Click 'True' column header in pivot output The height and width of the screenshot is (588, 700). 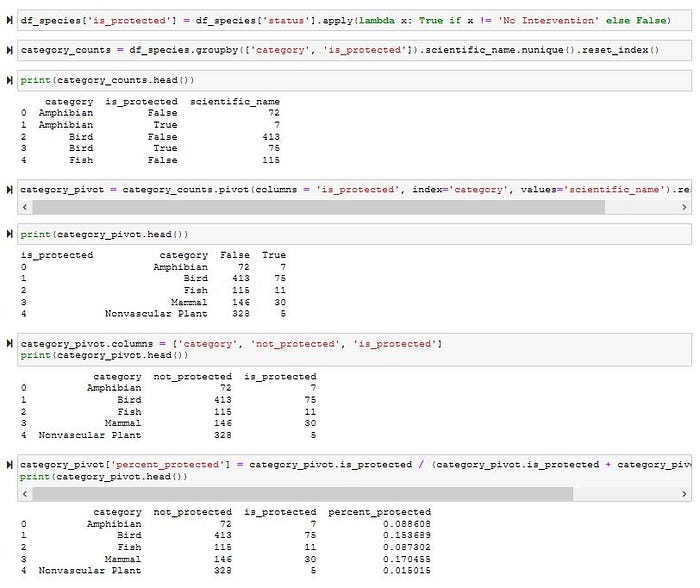pyautogui.click(x=274, y=255)
